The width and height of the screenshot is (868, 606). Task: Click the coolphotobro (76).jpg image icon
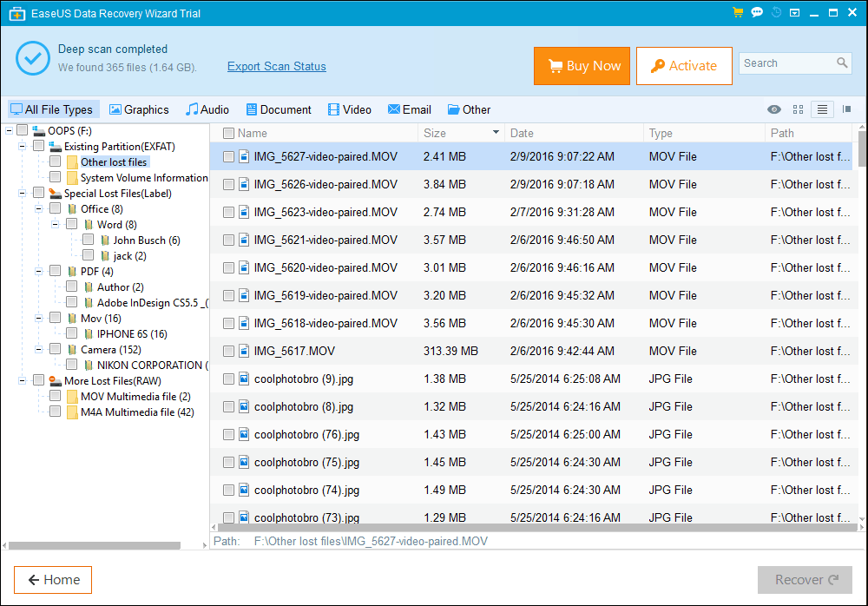coord(244,434)
